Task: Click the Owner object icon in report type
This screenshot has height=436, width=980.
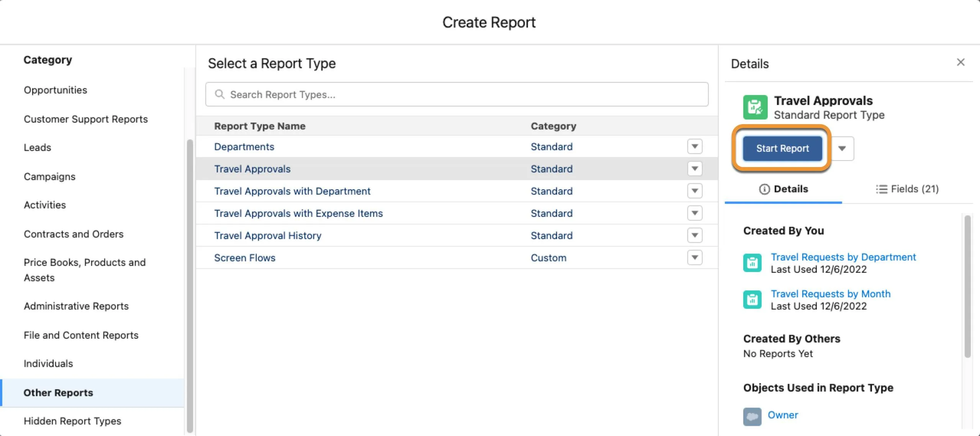Action: coord(752,415)
